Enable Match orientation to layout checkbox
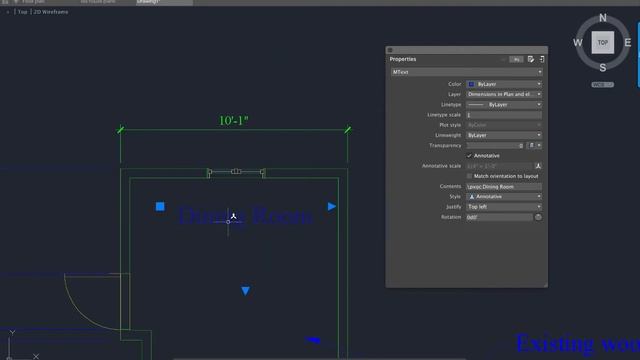This screenshot has width=640, height=360. pyautogui.click(x=469, y=176)
